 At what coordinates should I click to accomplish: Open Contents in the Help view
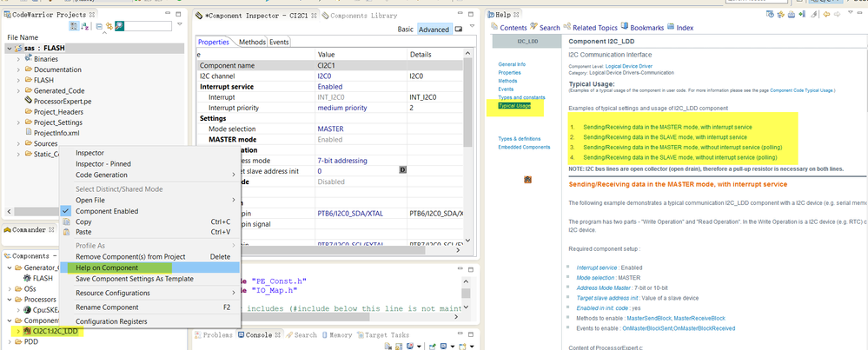click(509, 27)
